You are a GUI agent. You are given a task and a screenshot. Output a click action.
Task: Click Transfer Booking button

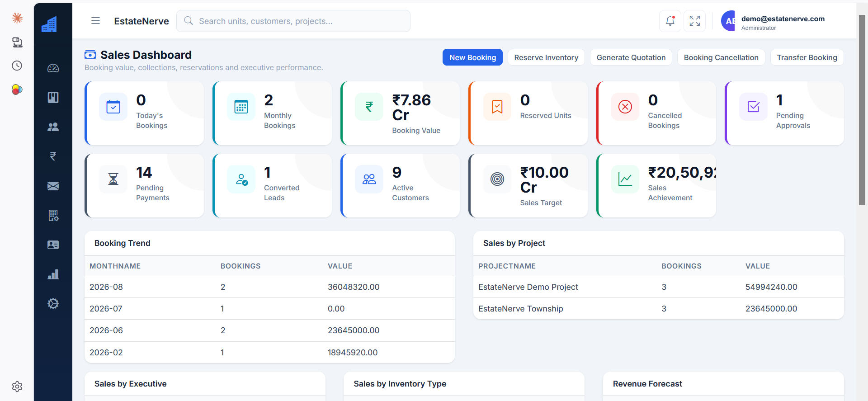[x=807, y=57]
